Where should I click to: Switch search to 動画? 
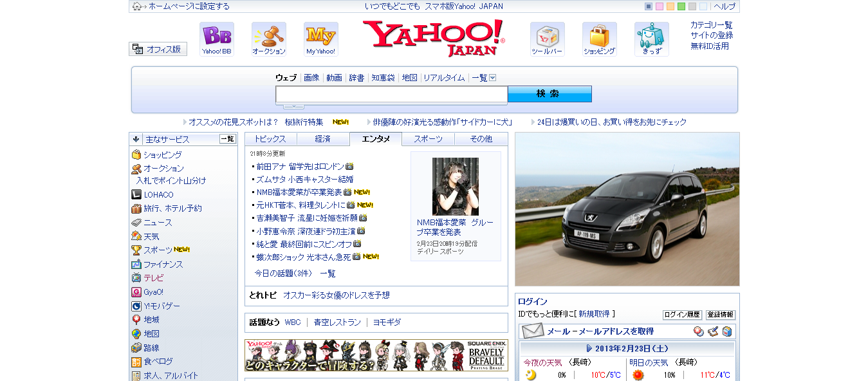[x=334, y=78]
